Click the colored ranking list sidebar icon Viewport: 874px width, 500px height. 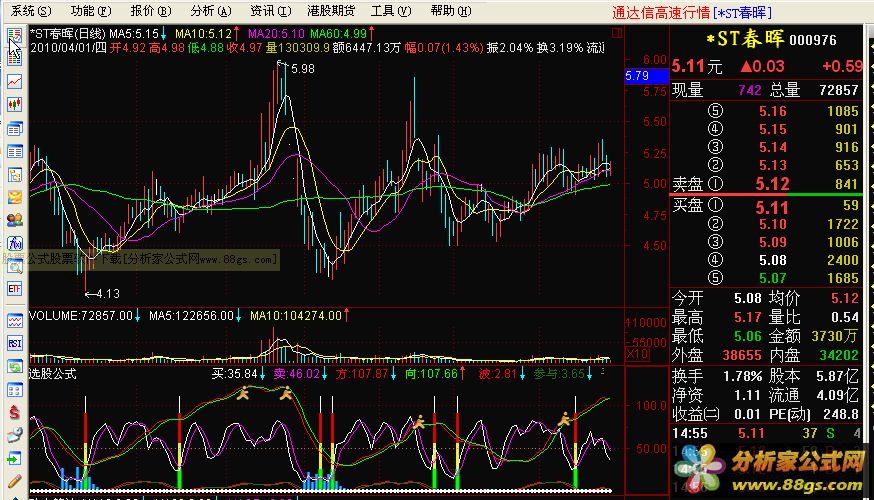point(14,57)
